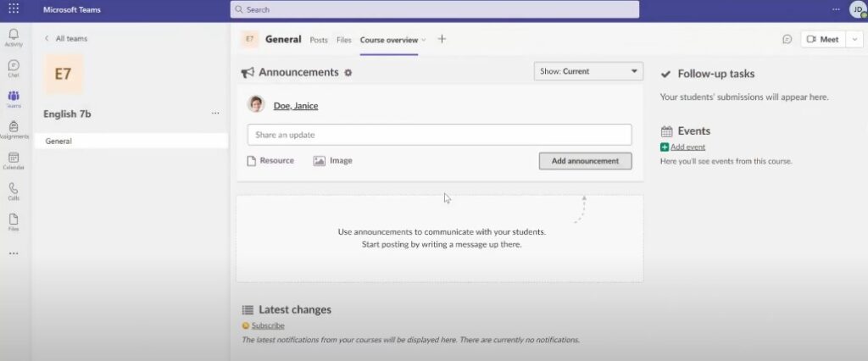Click the Microsoft Teams title text
The image size is (868, 361).
[72, 9]
